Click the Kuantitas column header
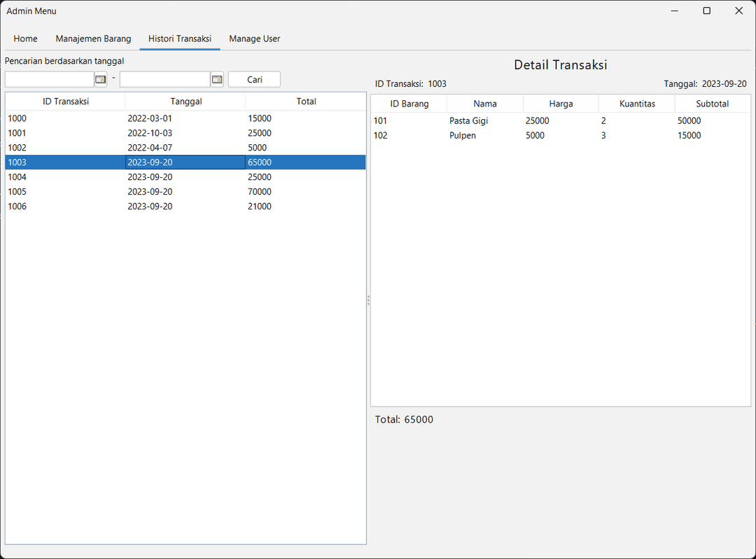This screenshot has height=559, width=756. (x=637, y=104)
